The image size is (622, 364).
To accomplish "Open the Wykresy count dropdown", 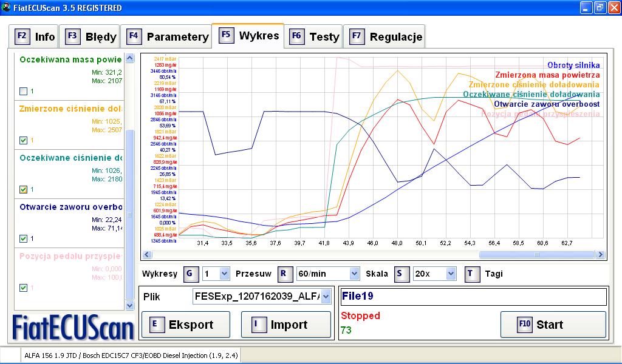I will click(225, 274).
